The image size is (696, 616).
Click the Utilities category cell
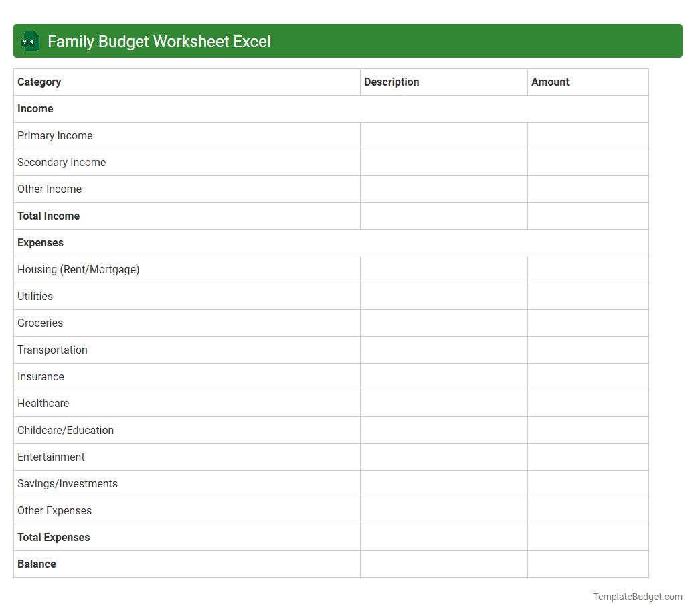click(35, 296)
